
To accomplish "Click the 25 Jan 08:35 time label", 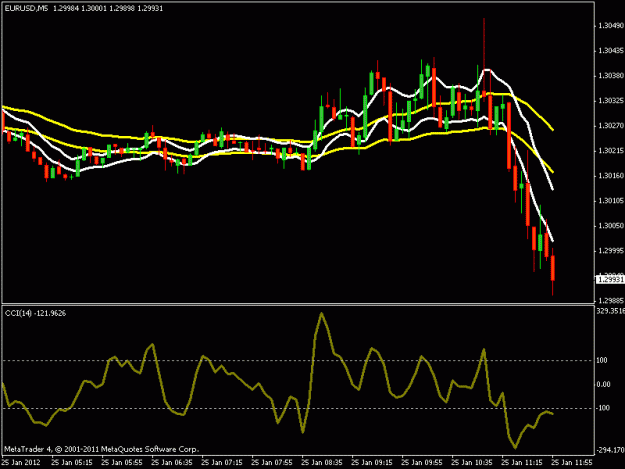I will point(322,463).
